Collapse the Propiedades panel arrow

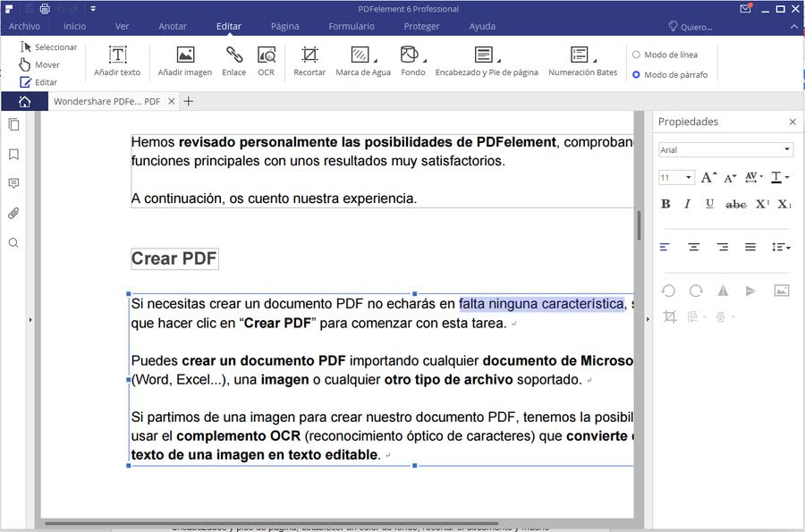(648, 319)
